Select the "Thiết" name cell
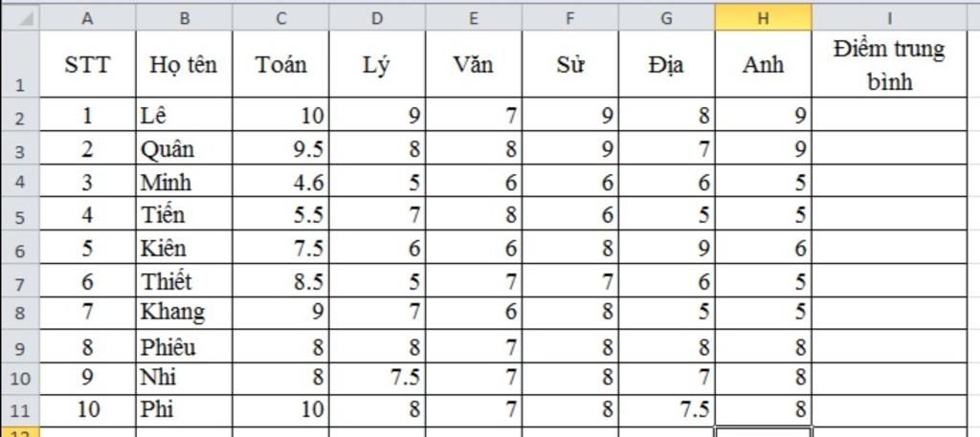This screenshot has width=980, height=437. coord(184,281)
